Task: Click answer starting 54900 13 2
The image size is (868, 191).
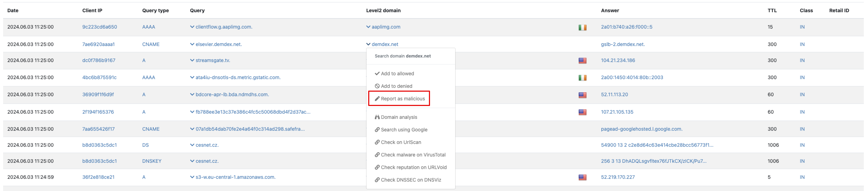Action: 657,145
